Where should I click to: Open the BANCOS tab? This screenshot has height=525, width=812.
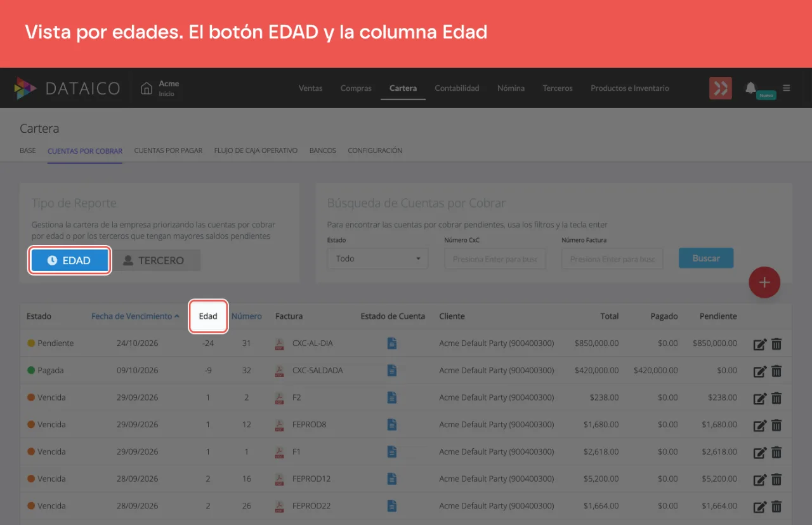point(323,151)
